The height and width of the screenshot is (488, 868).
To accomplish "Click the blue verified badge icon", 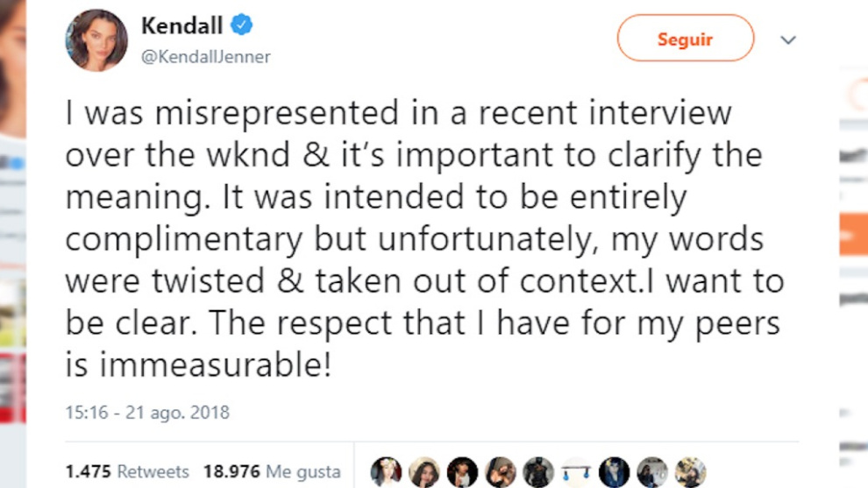I will pyautogui.click(x=243, y=25).
